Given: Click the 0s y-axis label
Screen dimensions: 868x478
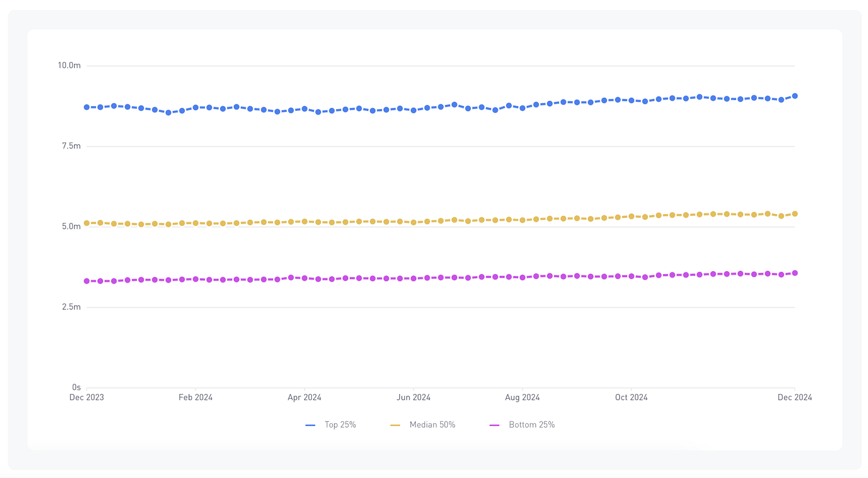Looking at the screenshot, I should click(x=76, y=387).
